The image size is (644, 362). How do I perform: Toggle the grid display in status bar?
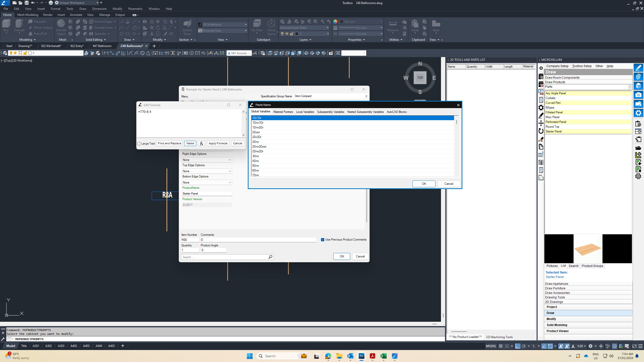501,346
